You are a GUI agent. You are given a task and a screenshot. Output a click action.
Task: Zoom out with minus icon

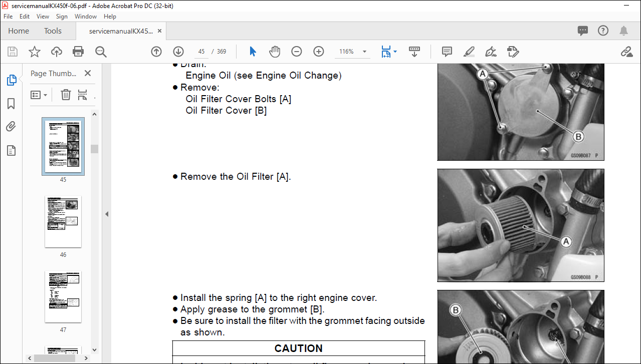click(x=297, y=52)
